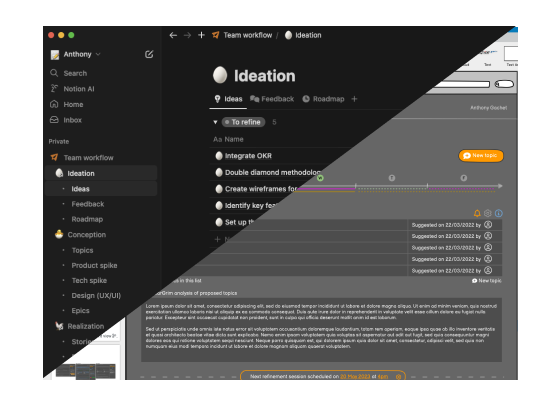
Task: Click the settings gear beside the bell
Action: point(488,213)
